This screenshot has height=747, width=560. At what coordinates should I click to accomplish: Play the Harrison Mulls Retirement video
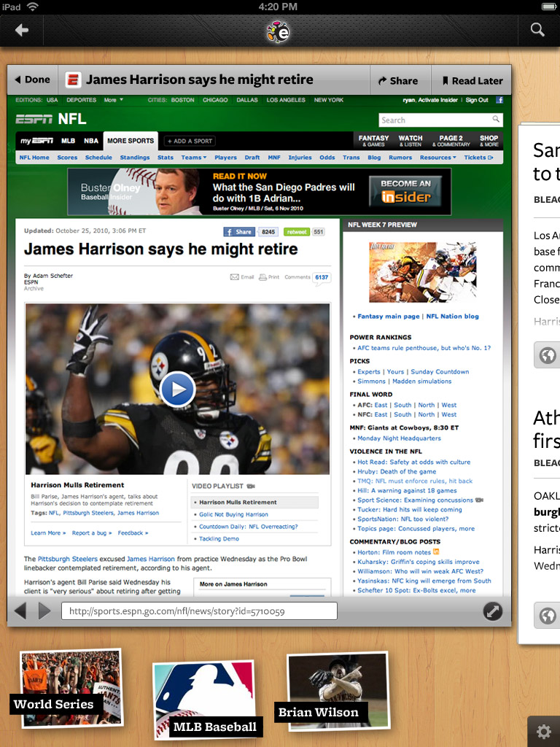click(178, 389)
